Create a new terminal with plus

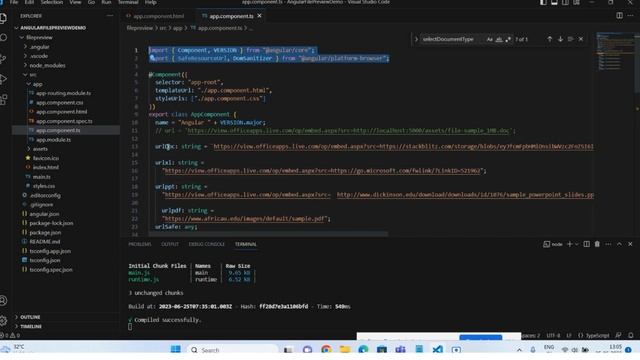[x=570, y=244]
